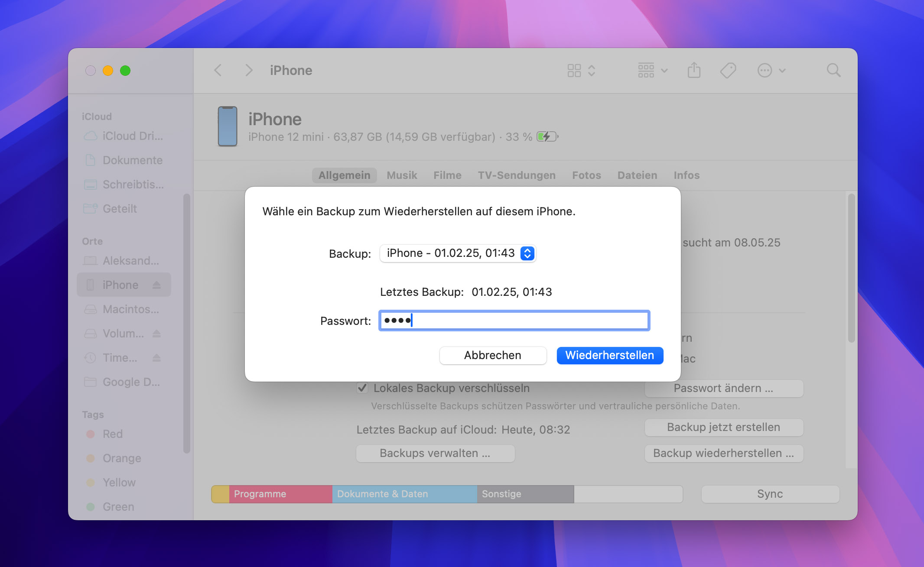This screenshot has height=567, width=924.
Task: Toggle Lokales Backup verschlüsseln checkbox
Action: (362, 388)
